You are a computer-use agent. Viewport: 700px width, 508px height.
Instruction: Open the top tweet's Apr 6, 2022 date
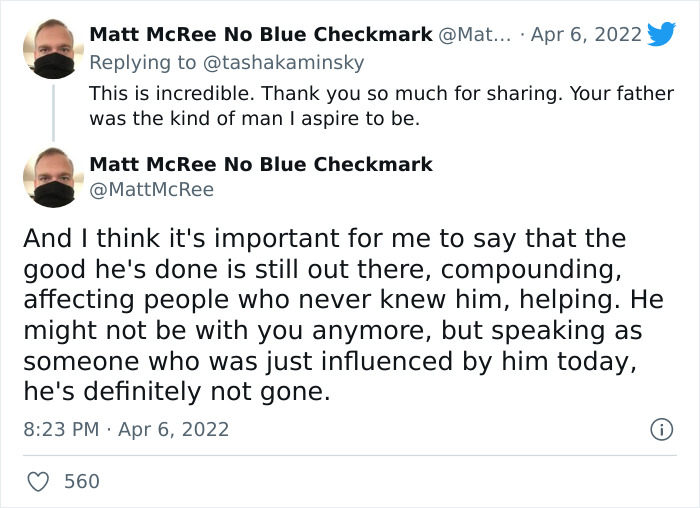[x=587, y=34]
